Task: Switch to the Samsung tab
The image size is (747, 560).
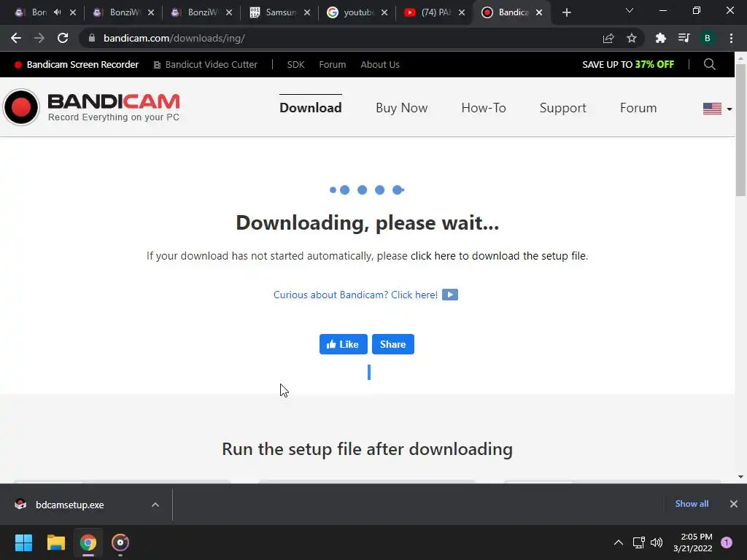Action: (x=281, y=12)
